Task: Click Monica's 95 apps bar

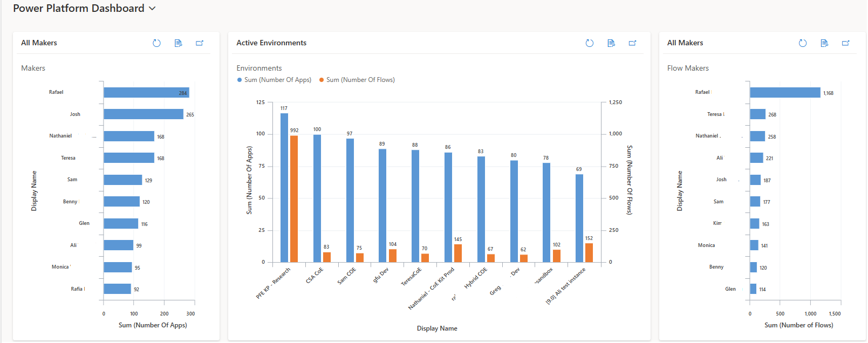Action: [118, 267]
